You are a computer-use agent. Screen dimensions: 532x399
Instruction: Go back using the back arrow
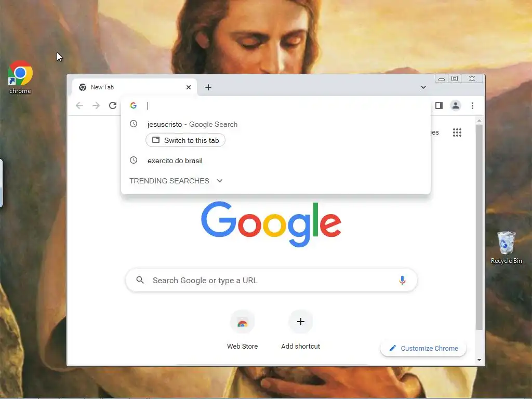click(x=79, y=105)
